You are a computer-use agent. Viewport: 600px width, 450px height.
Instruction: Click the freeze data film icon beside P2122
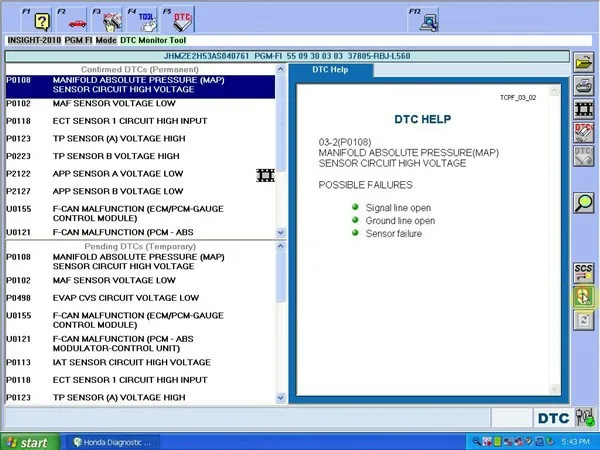point(266,175)
